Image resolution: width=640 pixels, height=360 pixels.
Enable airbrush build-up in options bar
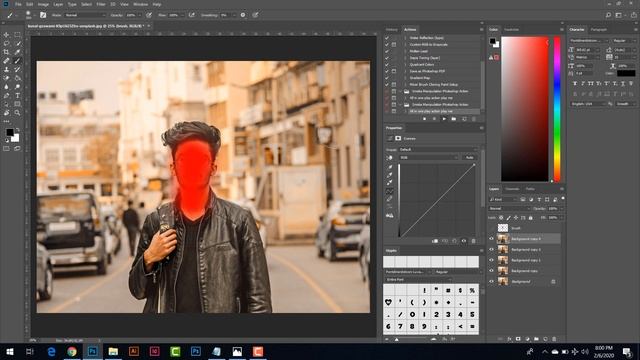pos(191,15)
